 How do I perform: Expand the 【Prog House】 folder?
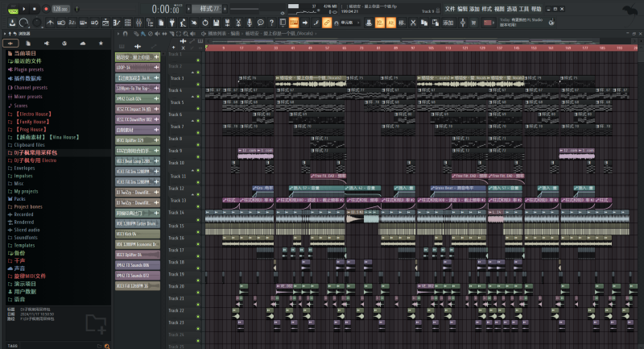coord(27,130)
